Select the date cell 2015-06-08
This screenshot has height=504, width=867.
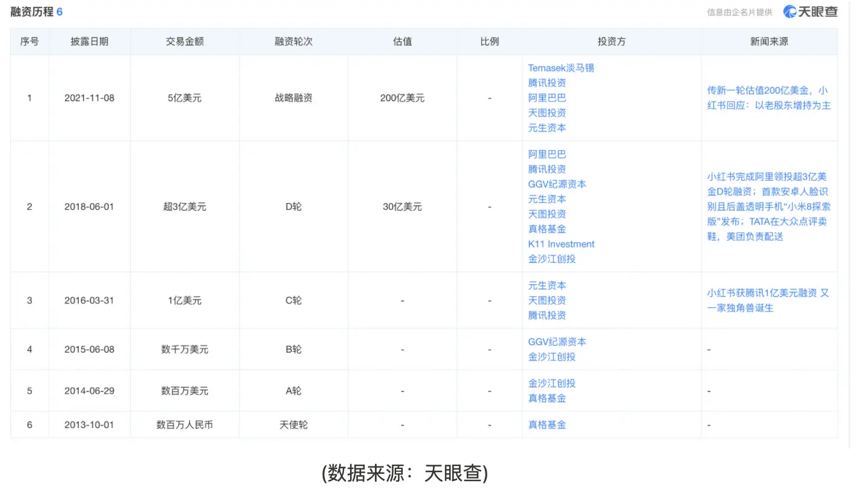[89, 349]
